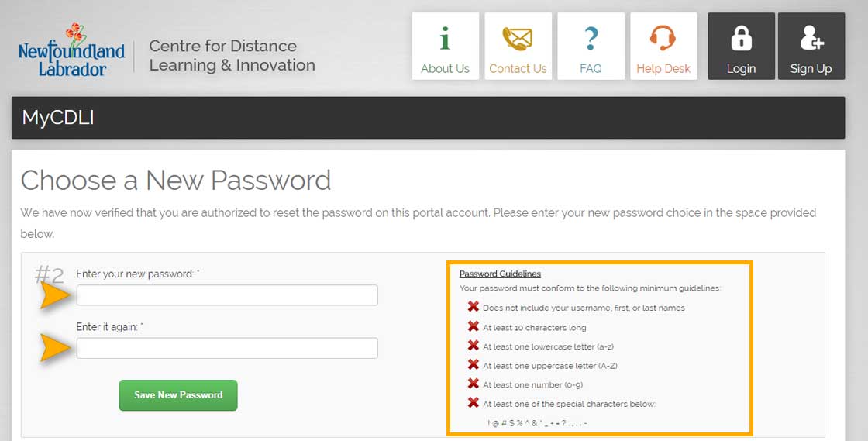This screenshot has height=441, width=868.
Task: Click the Sign Up user-plus icon
Action: (811, 38)
